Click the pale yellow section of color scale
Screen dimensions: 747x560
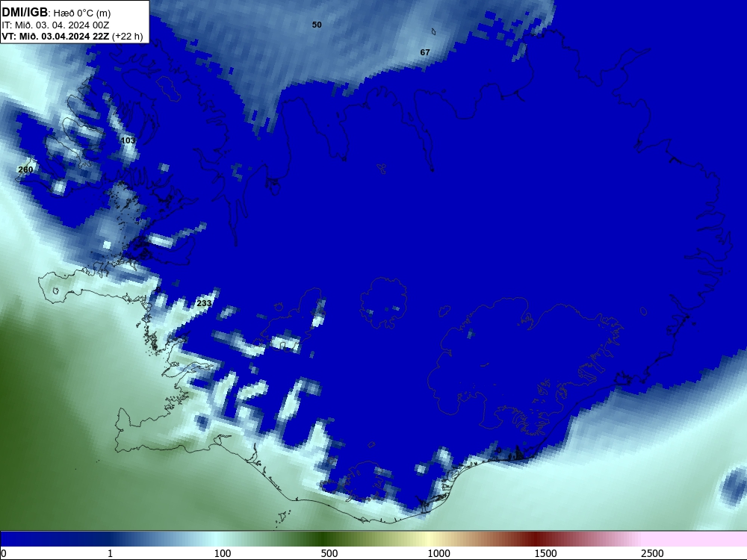point(429,539)
